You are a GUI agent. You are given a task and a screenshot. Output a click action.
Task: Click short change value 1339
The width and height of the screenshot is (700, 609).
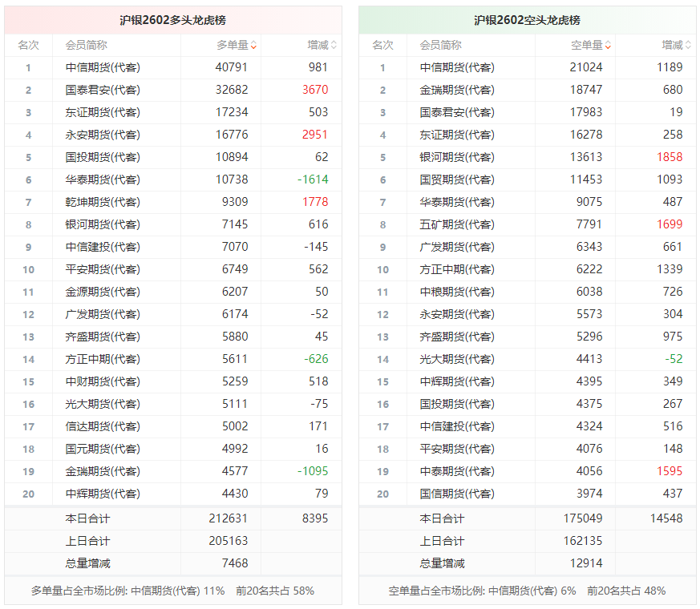coord(670,269)
